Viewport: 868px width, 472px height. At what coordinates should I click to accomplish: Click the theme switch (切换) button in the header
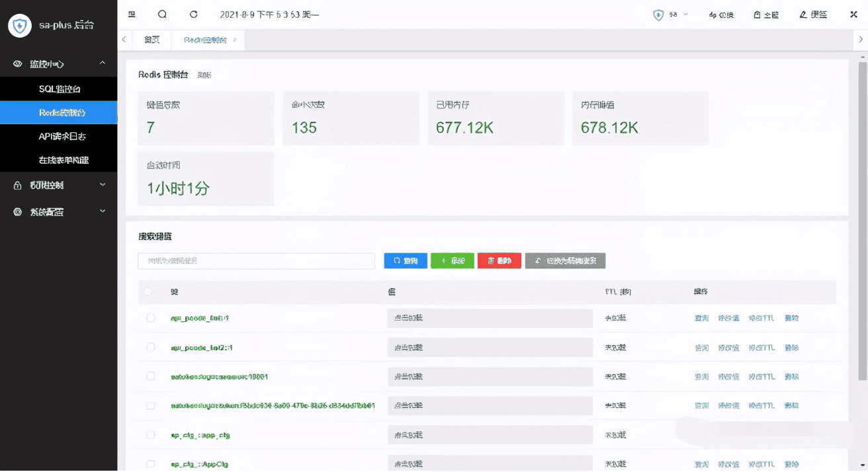[721, 15]
